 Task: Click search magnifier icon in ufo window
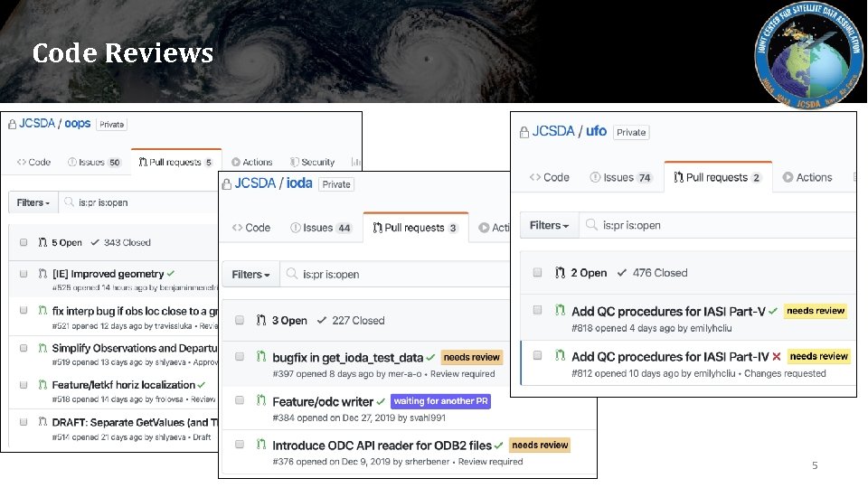[591, 225]
